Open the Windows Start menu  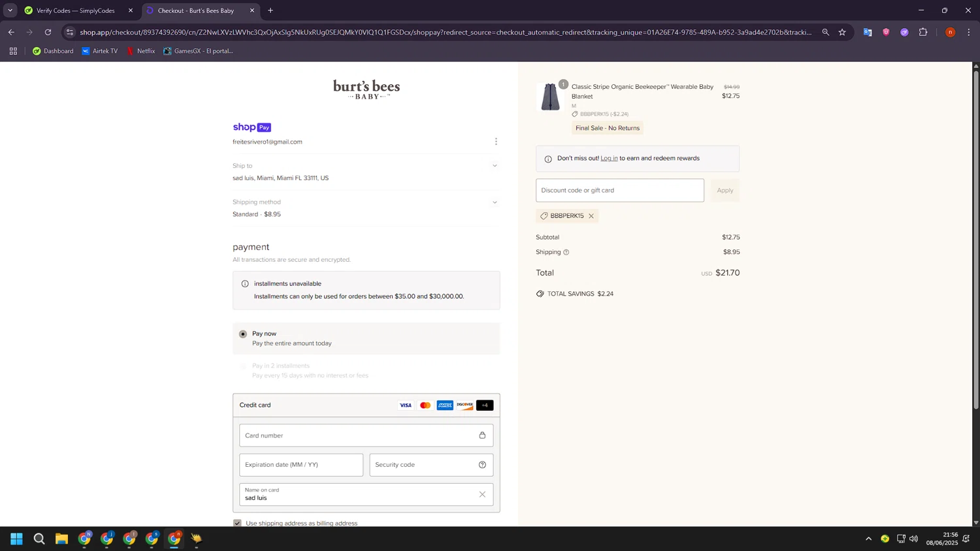click(x=16, y=539)
